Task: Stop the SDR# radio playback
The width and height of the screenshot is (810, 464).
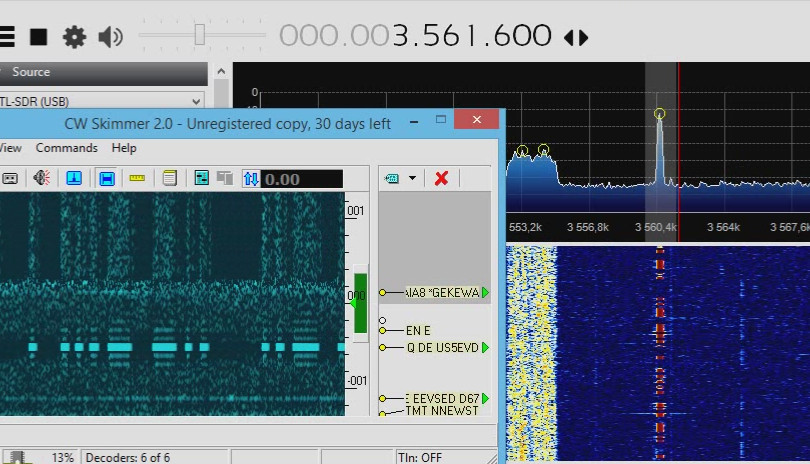Action: click(39, 37)
